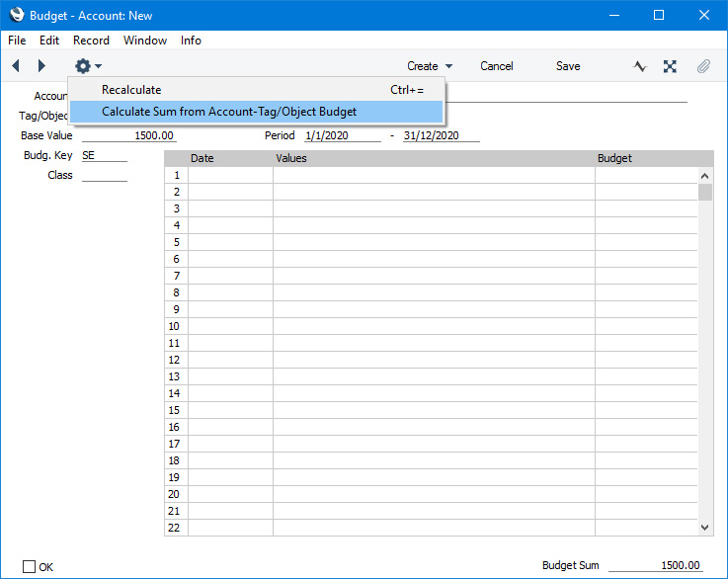The image size is (728, 579).
Task: Open the Edit menu
Action: point(49,41)
